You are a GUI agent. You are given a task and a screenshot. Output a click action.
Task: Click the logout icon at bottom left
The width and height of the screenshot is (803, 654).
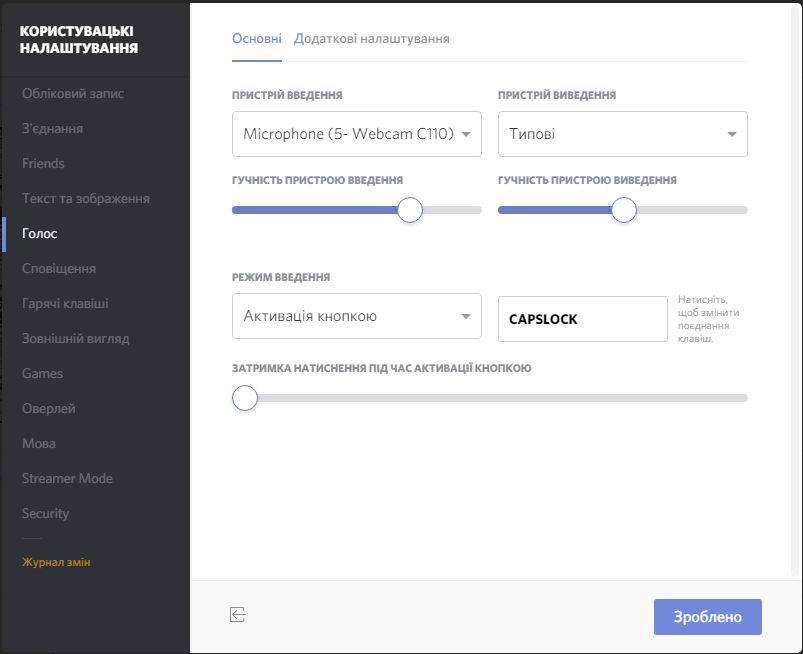click(237, 615)
